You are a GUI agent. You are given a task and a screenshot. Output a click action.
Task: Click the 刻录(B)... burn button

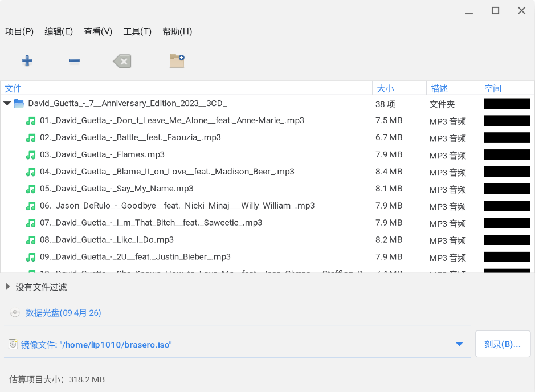(x=503, y=344)
